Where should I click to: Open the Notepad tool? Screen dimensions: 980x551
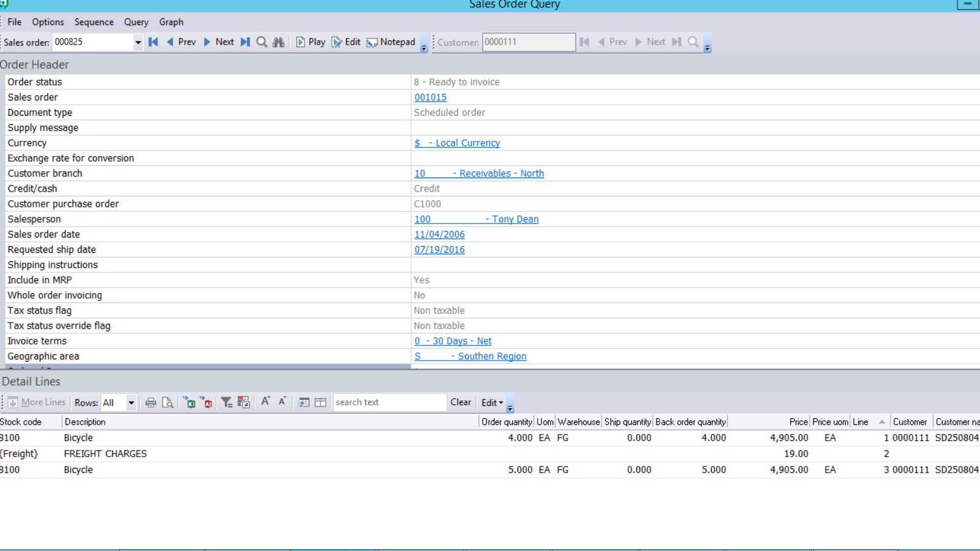click(391, 42)
